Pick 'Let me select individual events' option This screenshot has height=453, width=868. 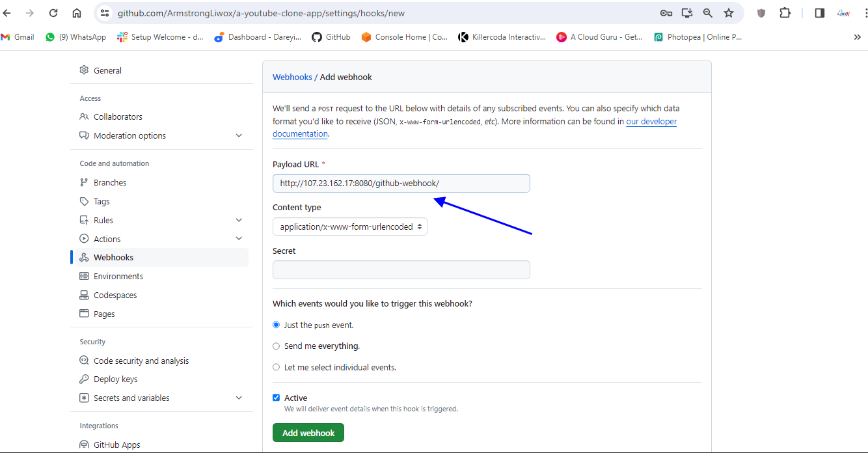click(x=276, y=367)
